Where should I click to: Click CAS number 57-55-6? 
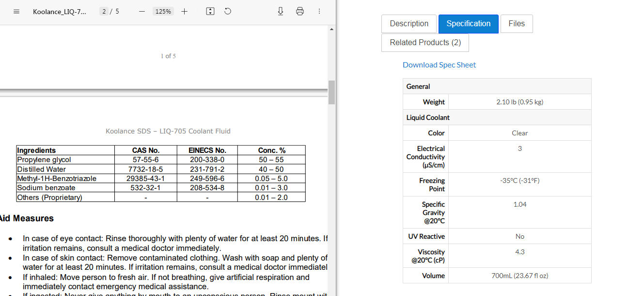[146, 160]
